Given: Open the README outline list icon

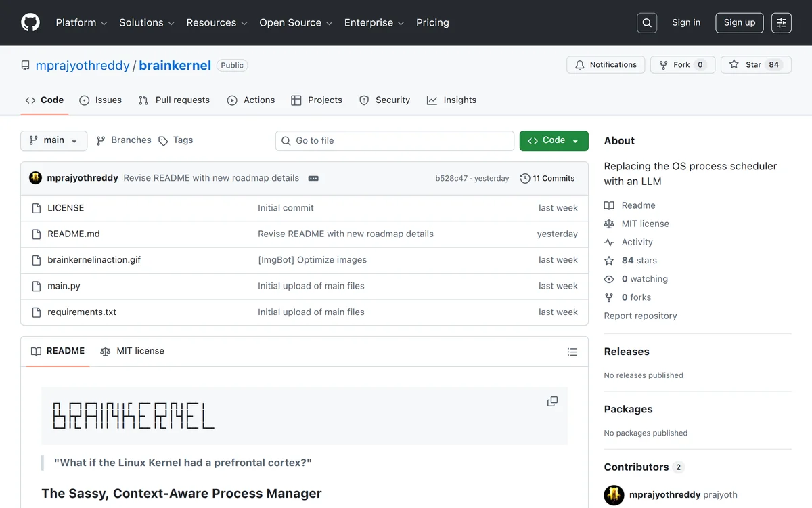Looking at the screenshot, I should (x=572, y=352).
